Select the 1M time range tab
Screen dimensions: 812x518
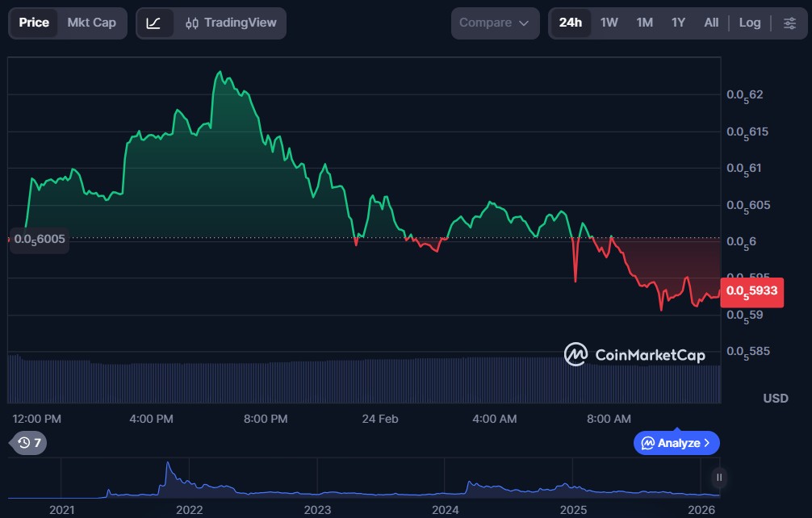click(644, 23)
